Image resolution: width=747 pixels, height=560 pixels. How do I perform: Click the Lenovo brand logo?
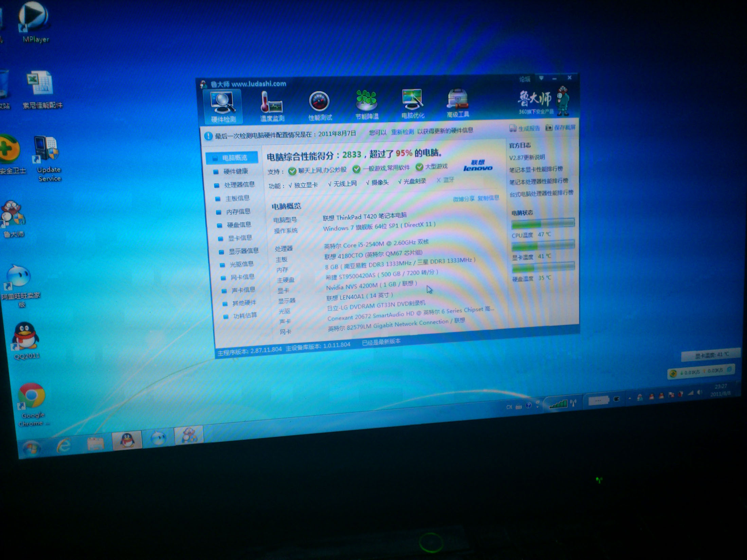pyautogui.click(x=478, y=165)
